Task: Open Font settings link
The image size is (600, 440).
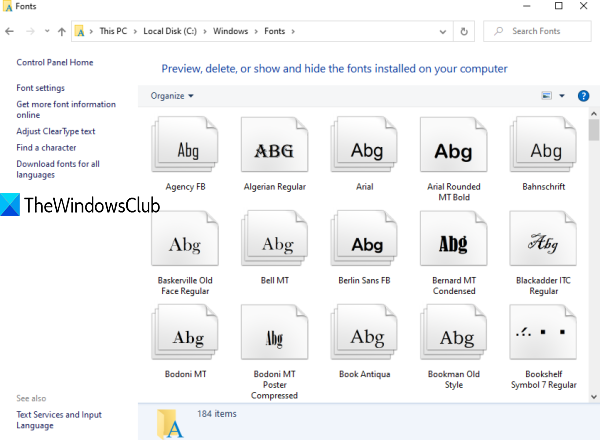Action: pos(41,88)
